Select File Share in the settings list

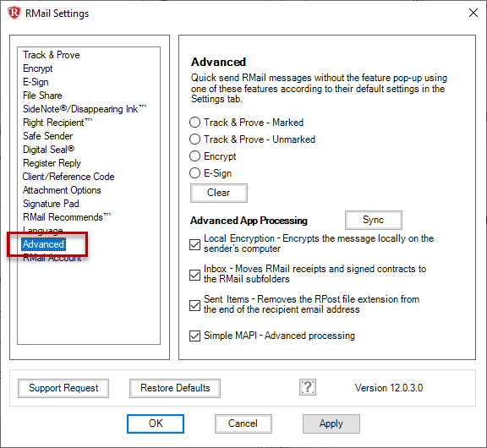42,96
